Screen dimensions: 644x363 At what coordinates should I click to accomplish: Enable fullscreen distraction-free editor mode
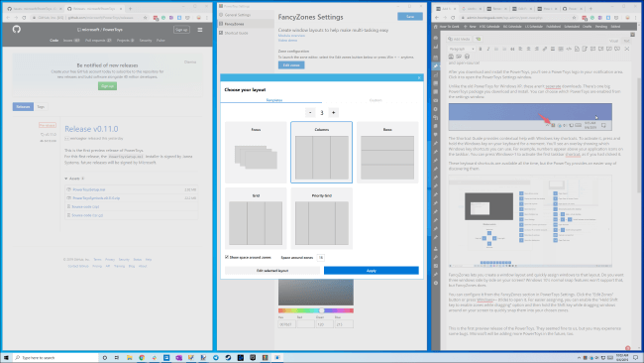[627, 49]
